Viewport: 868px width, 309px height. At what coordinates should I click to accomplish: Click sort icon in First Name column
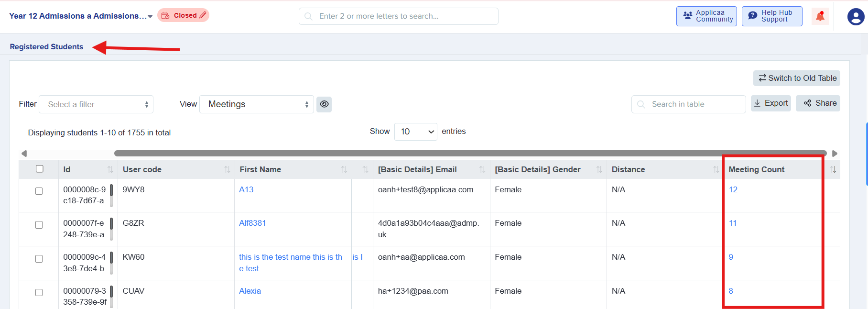(x=344, y=169)
